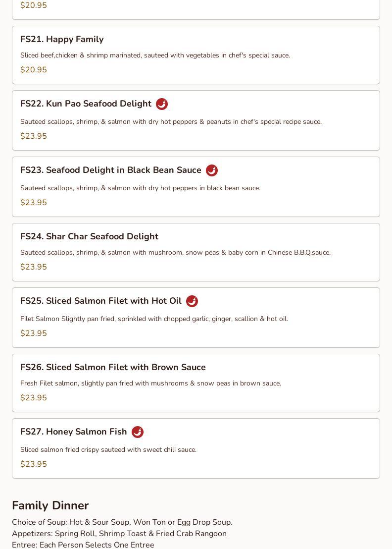Click the $23.95 price of Honey Salmon Fish
Image resolution: width=392 pixels, height=549 pixels.
tap(34, 464)
